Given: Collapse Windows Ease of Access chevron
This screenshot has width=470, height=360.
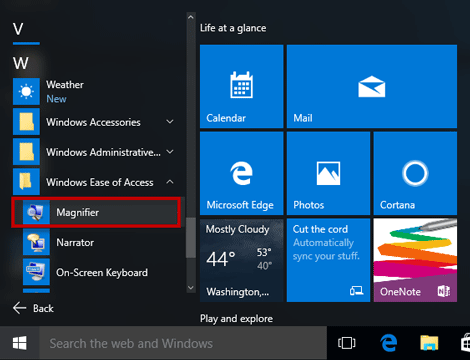Looking at the screenshot, I should pos(170,182).
